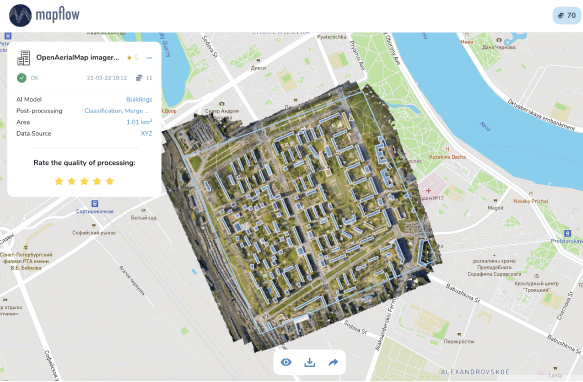
Task: Share the processing with the arrow icon
Action: click(334, 362)
